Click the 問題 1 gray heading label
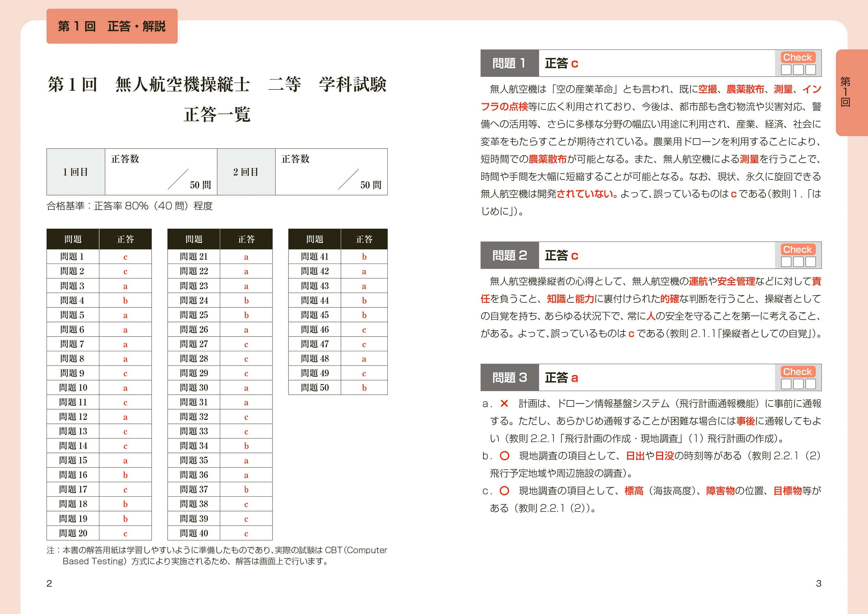 pyautogui.click(x=509, y=63)
